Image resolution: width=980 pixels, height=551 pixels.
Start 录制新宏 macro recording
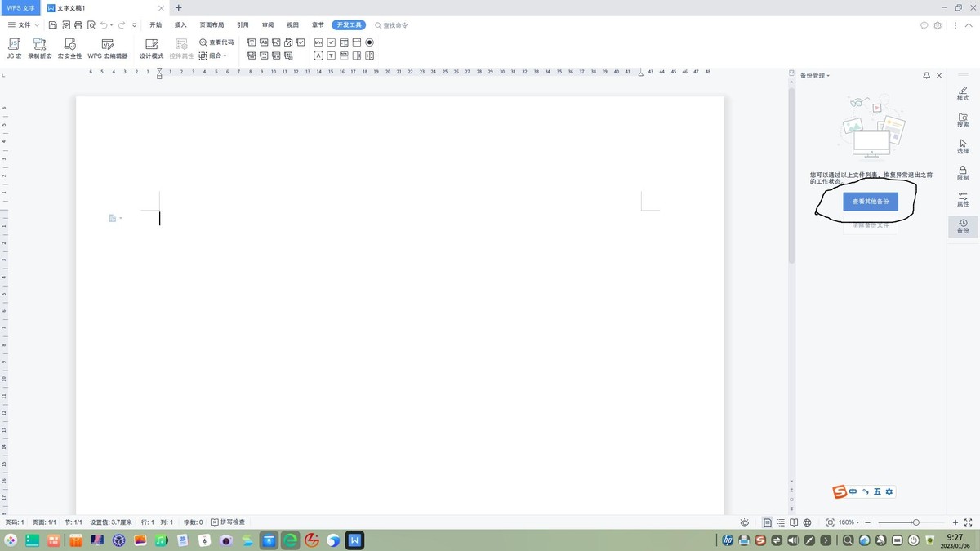40,49
